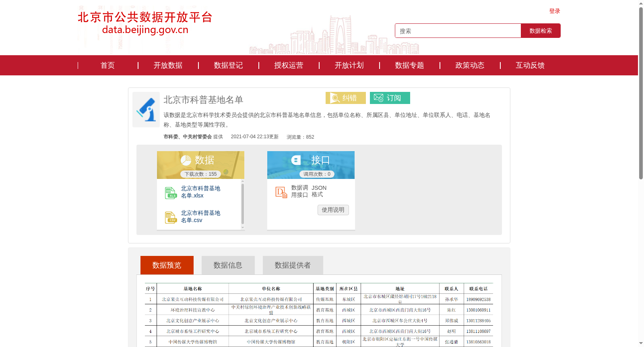Screen dimensions: 644x347
Task: Click the CSV file icon
Action: click(171, 217)
